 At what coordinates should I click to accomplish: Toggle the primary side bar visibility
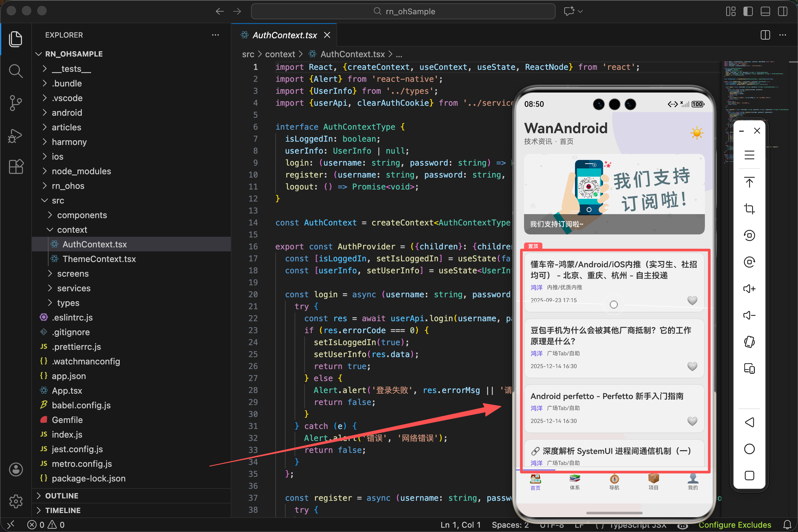point(748,11)
